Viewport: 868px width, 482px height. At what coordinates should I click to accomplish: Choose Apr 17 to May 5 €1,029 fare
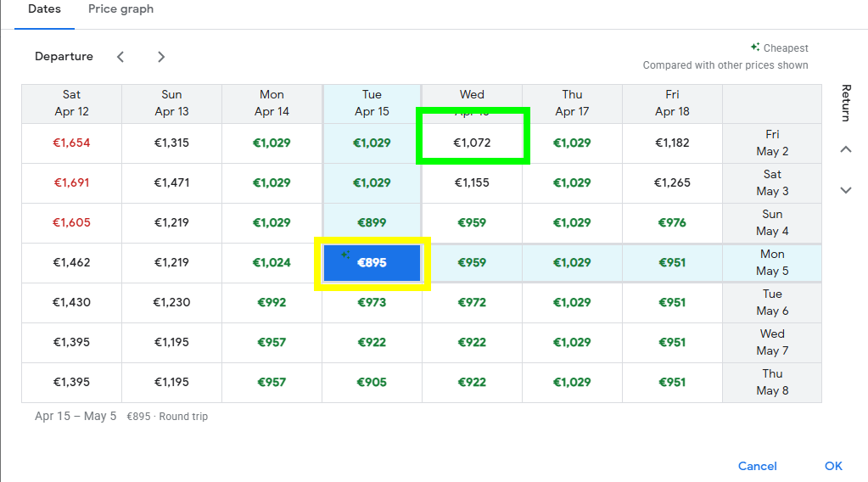click(573, 262)
